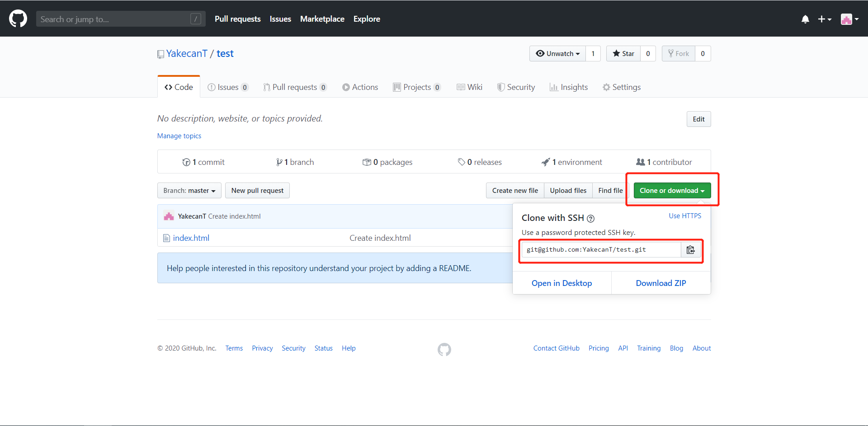The image size is (868, 426).
Task: Open the plus create-new menu
Action: coord(825,19)
